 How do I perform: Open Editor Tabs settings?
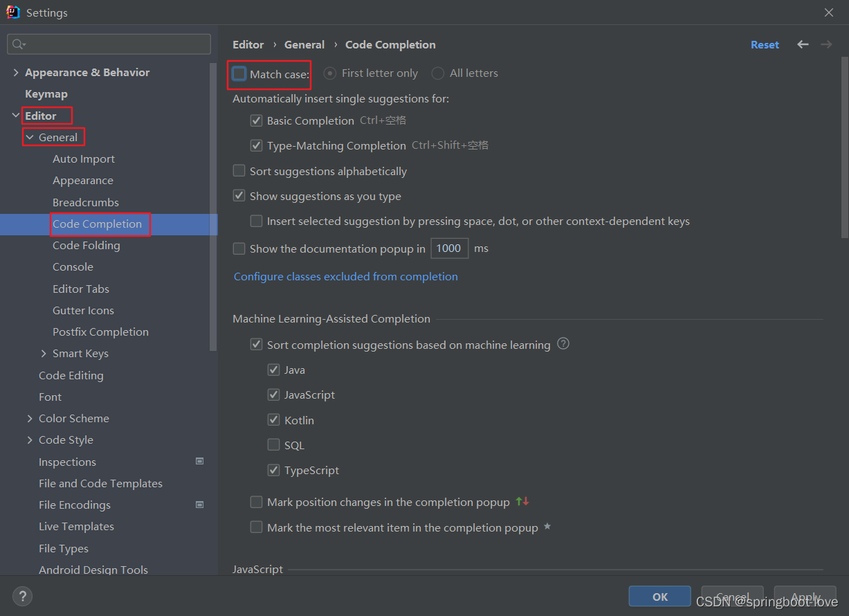[81, 289]
